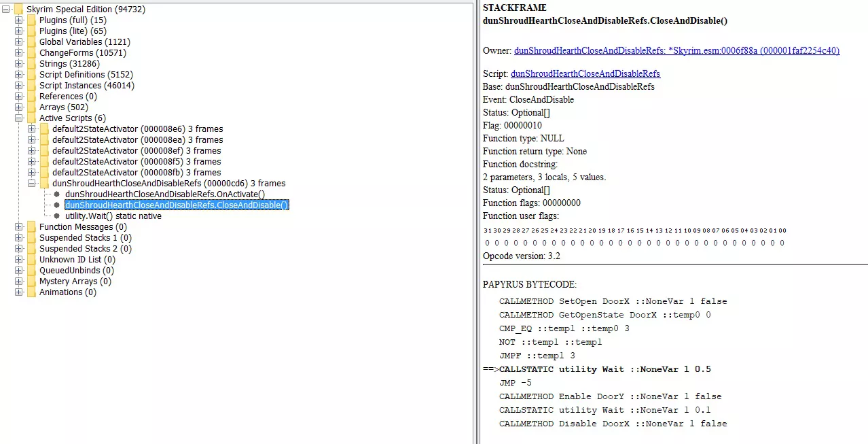Click folder icon of default2StateActivator (000008e6)
This screenshot has width=868, height=444.
(x=44, y=129)
